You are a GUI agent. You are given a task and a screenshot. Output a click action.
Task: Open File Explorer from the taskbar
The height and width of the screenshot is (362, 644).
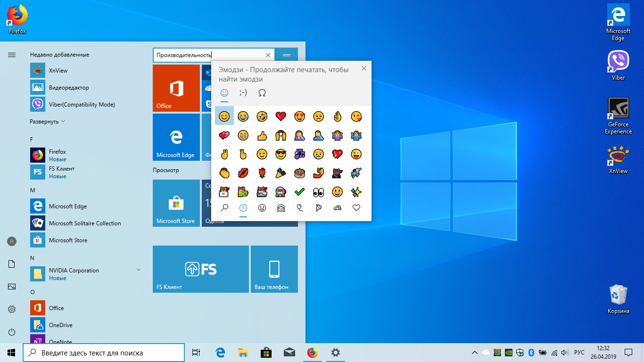coord(243,353)
